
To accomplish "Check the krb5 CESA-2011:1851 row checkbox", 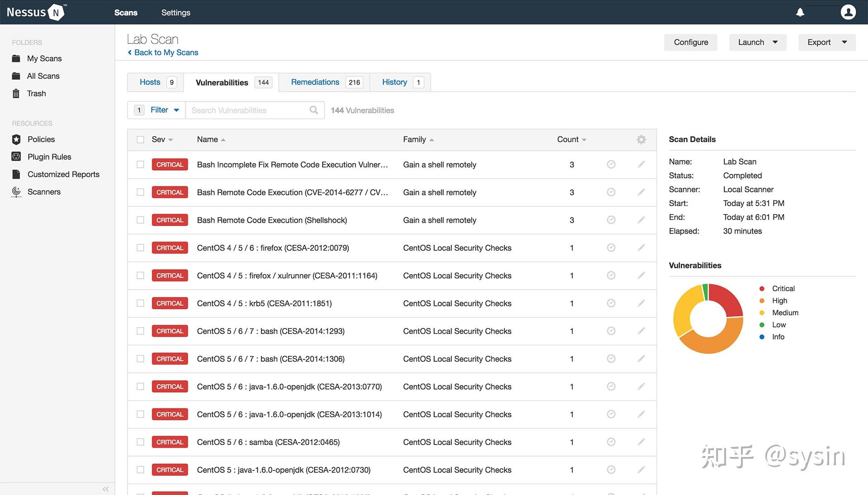I will click(141, 303).
